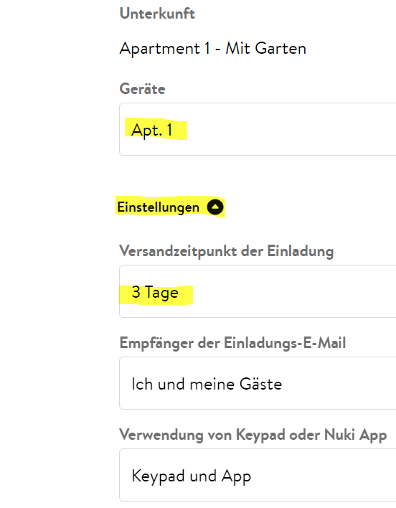
Task: Click the Unterkunft label
Action: point(157,14)
